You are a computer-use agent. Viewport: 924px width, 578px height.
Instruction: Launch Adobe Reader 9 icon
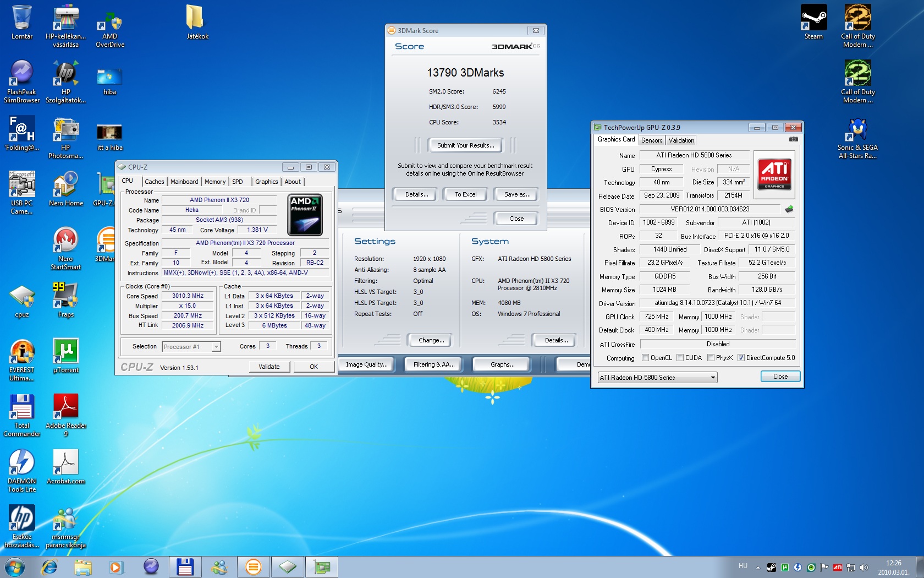(66, 415)
